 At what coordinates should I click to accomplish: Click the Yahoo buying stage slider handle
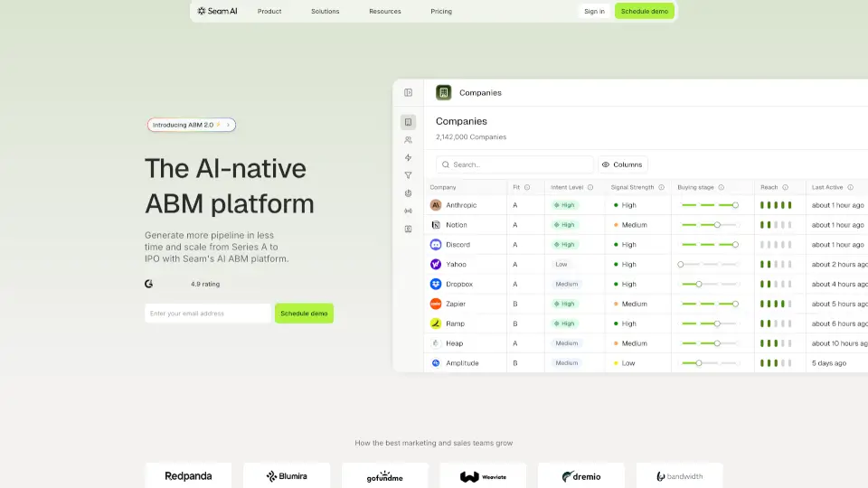pos(681,265)
